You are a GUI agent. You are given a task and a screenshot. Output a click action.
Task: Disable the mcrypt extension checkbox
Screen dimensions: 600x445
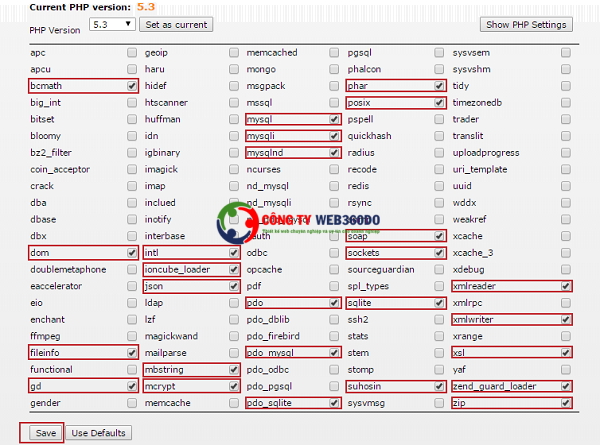click(234, 386)
